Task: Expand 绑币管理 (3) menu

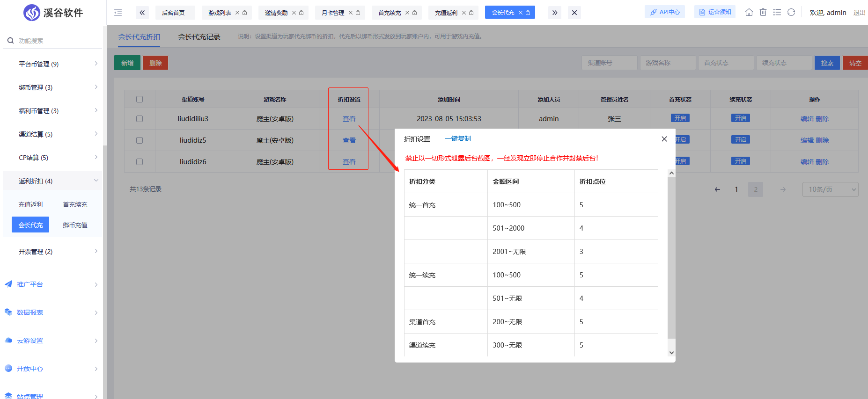Action: [x=52, y=87]
